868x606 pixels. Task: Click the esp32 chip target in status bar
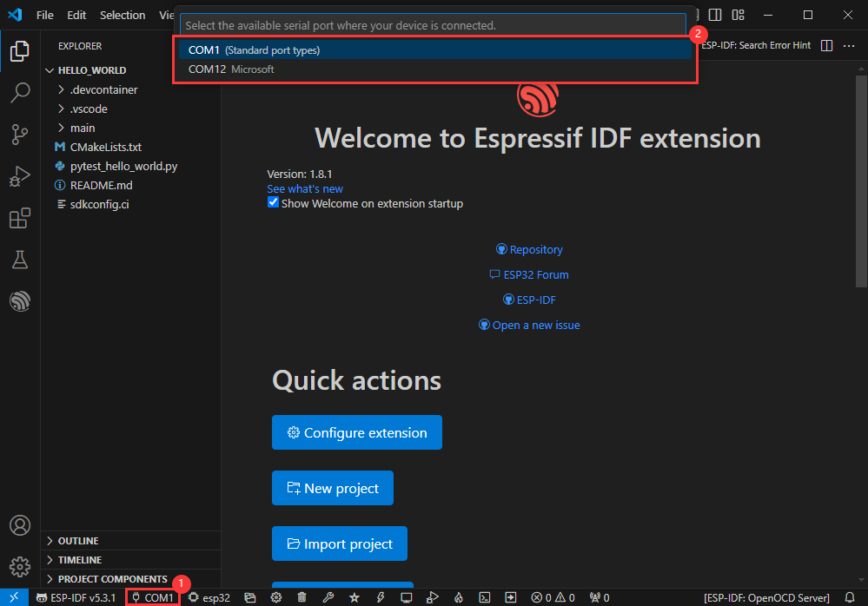pos(209,597)
